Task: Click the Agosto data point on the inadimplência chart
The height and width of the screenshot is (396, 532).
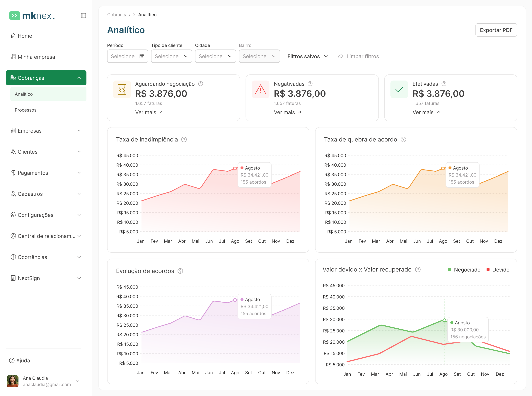Action: click(x=235, y=168)
